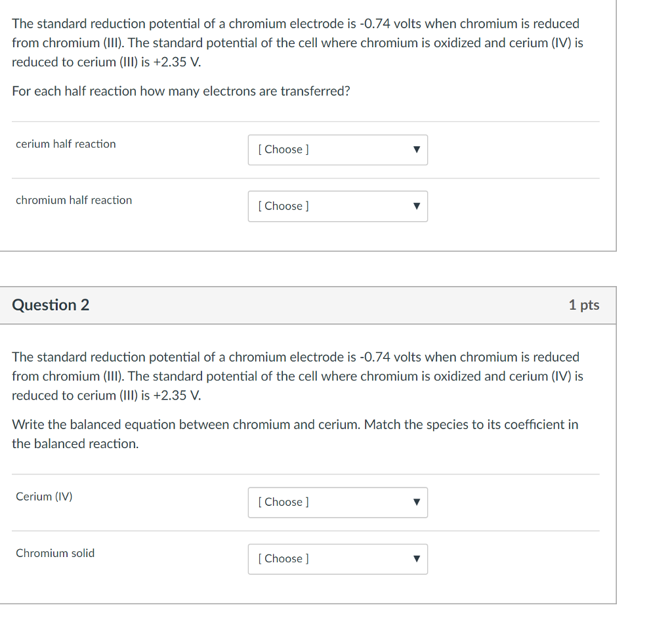672x622 pixels.
Task: Open the chromium half reaction dropdown
Action: 337,206
